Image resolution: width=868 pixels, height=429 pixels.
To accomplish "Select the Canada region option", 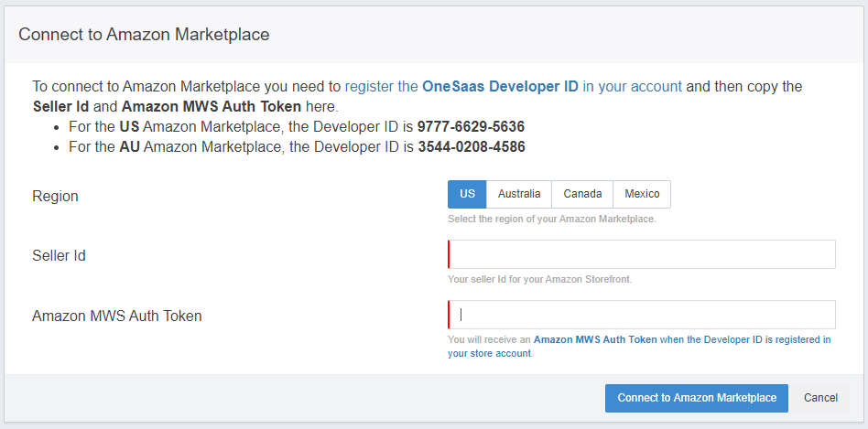I will 582,194.
